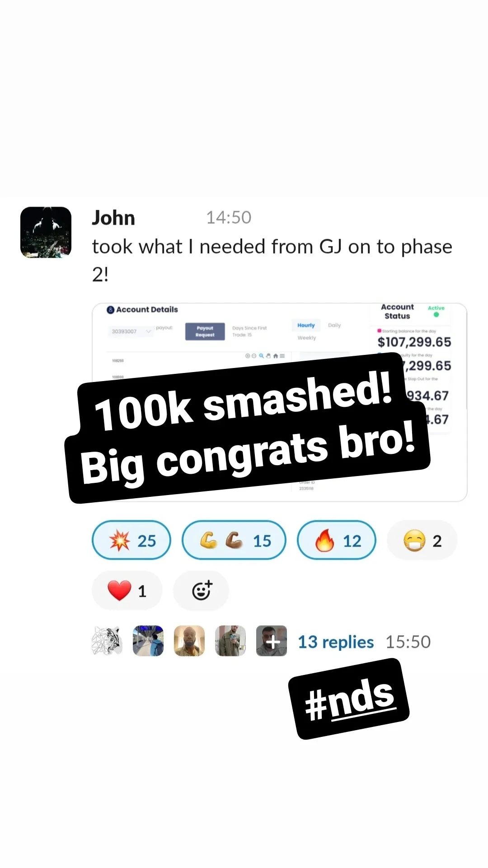Viewport: 488px width, 868px height.
Task: Select the Daily tab in chart
Action: pos(334,325)
